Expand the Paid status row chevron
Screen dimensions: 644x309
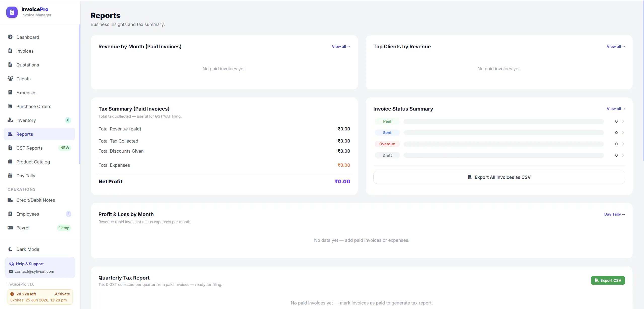[623, 121]
